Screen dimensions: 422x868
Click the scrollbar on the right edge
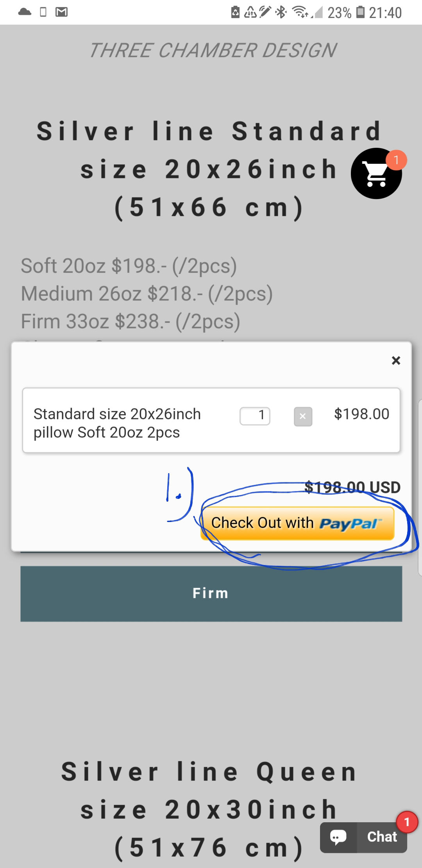[419, 469]
